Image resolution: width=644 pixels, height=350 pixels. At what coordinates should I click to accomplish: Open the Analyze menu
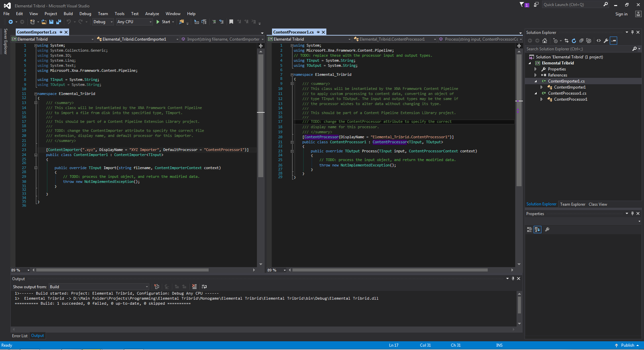pyautogui.click(x=152, y=14)
